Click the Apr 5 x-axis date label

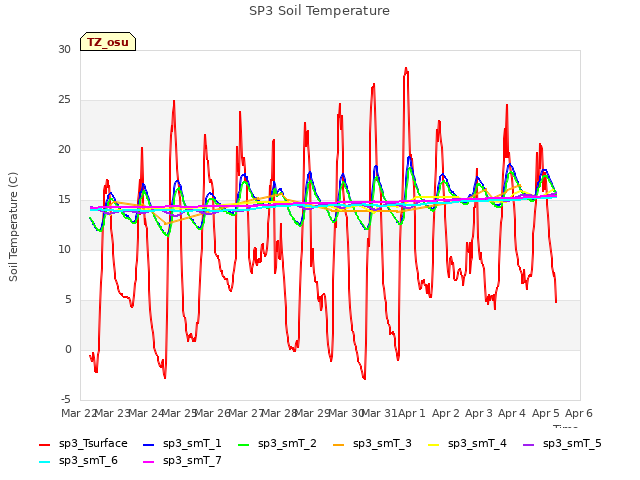point(545,413)
